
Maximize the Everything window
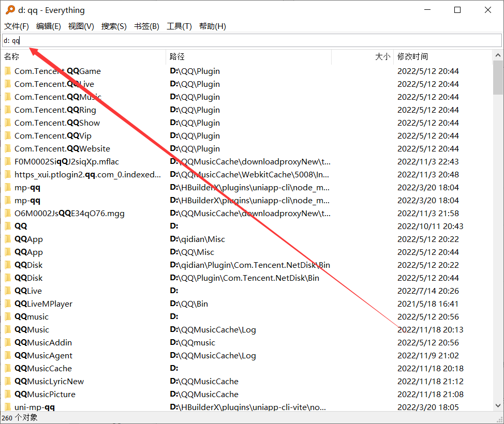[x=457, y=10]
